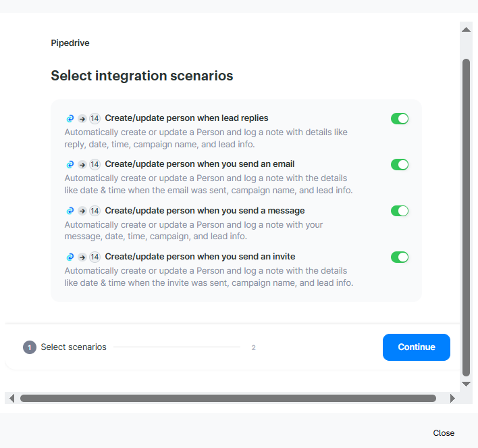Click the vertical scrollbar up arrow
The height and width of the screenshot is (448, 478).
466,30
